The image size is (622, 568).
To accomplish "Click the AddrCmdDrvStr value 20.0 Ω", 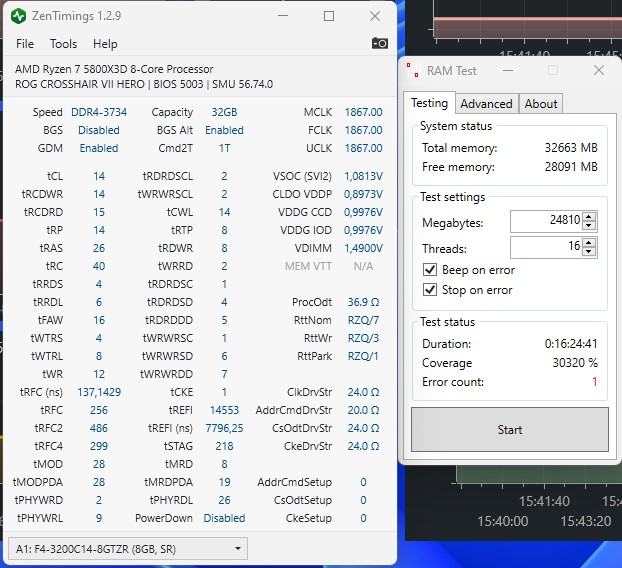I will (x=363, y=410).
